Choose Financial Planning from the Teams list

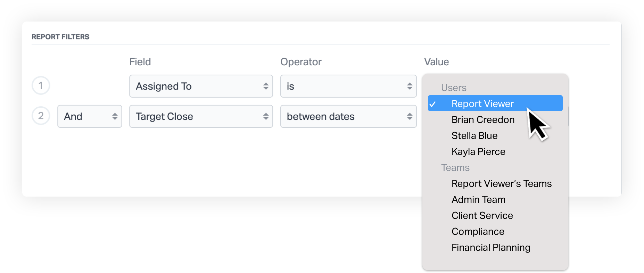pos(491,247)
